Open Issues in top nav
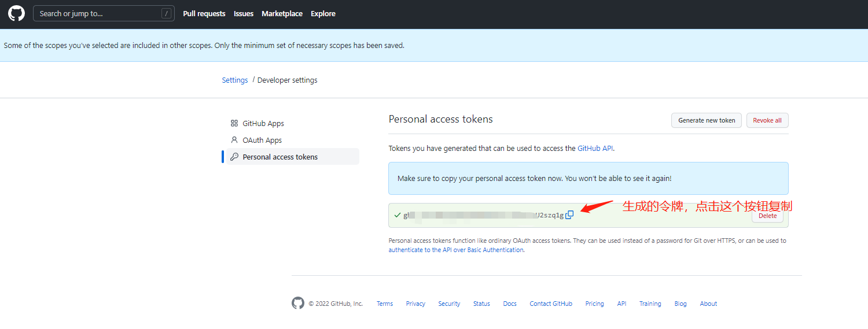The width and height of the screenshot is (868, 329). click(x=244, y=13)
